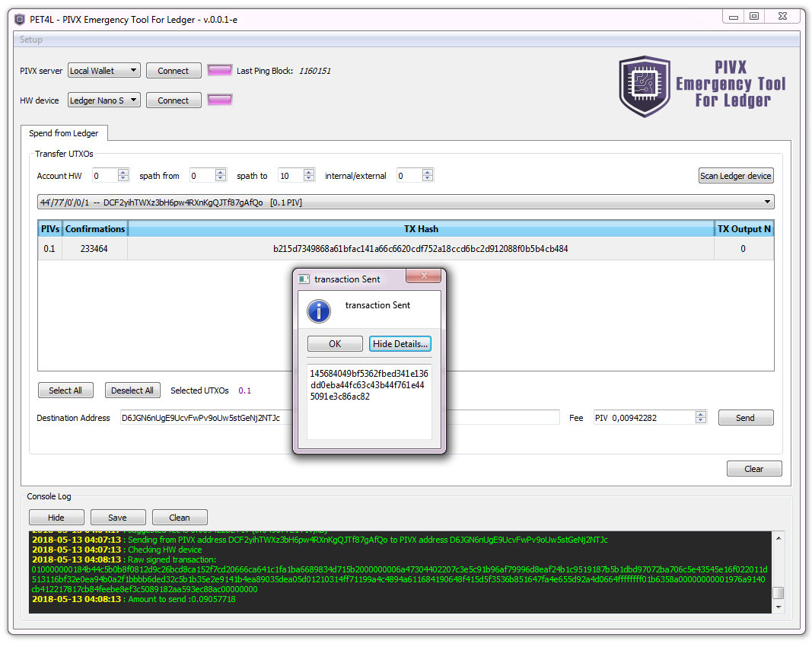Decrease the spath to value

[309, 179]
